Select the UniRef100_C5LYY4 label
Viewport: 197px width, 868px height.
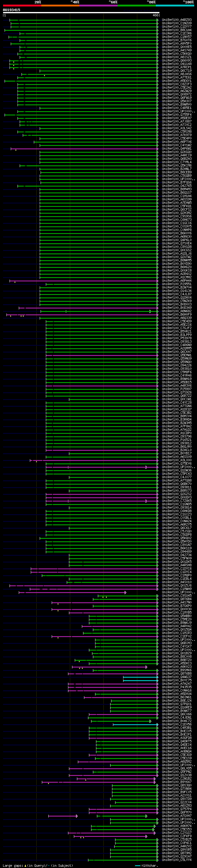(x=176, y=860)
